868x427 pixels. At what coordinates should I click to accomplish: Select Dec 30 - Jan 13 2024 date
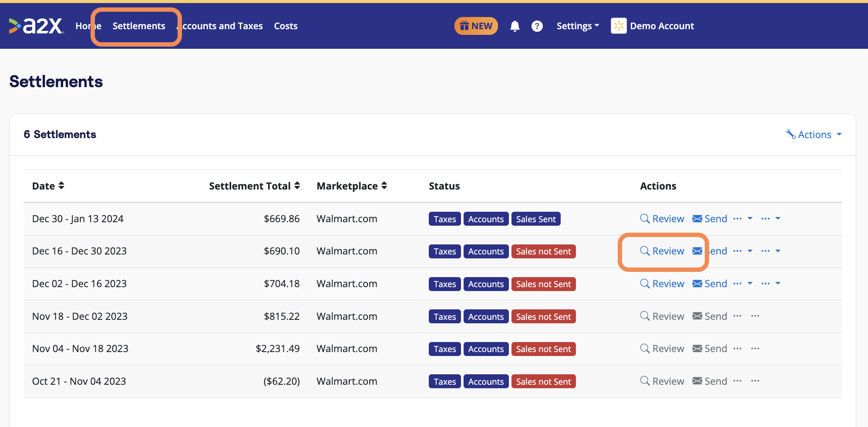click(77, 219)
